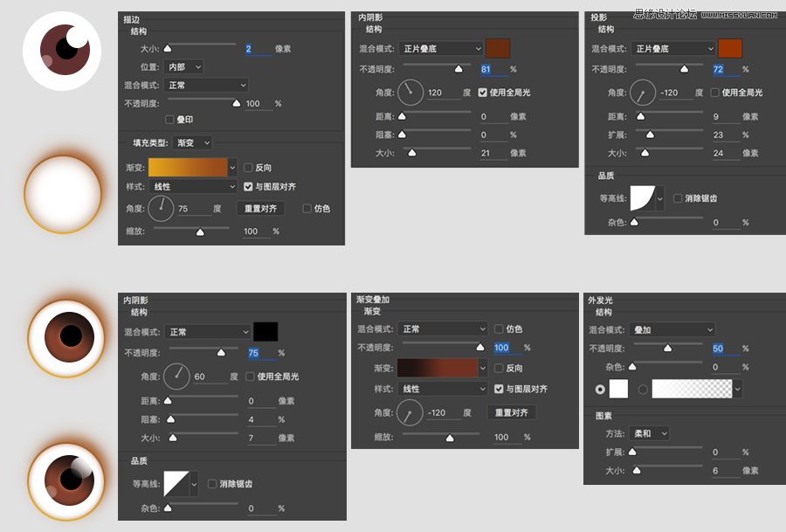The image size is (786, 532).
Task: Expand the Outer Glow gradient picker arrow
Action: pos(737,389)
